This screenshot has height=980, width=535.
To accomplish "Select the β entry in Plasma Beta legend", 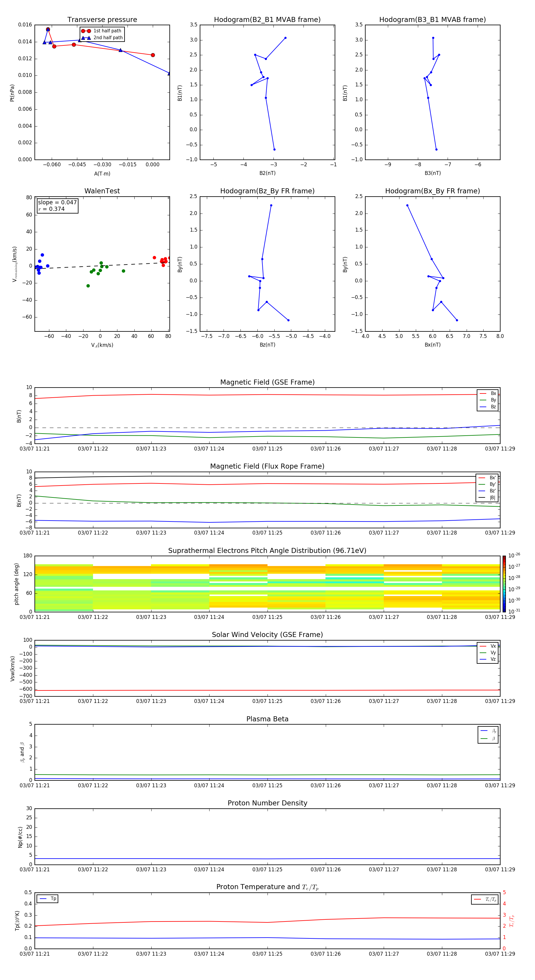I will [x=488, y=739].
